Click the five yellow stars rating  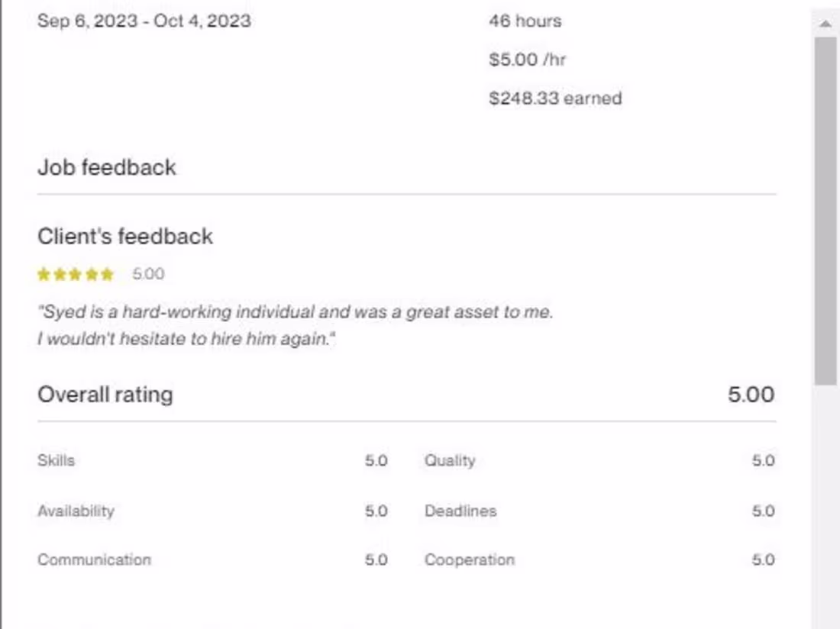click(75, 274)
